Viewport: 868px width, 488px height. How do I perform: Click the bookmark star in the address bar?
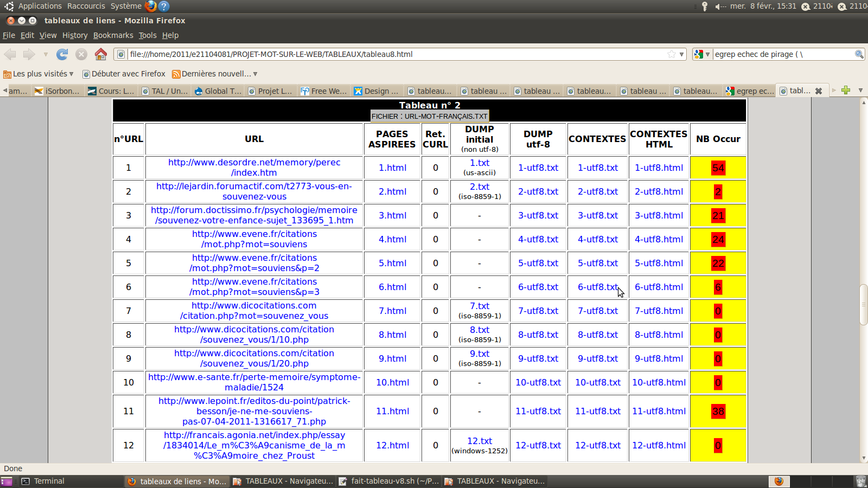point(672,54)
